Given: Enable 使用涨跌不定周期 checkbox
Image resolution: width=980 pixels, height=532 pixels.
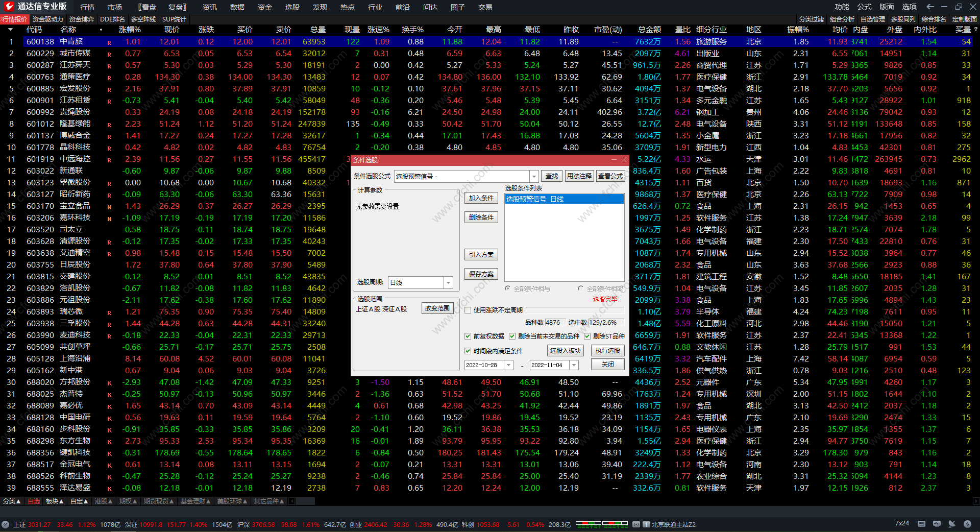Looking at the screenshot, I should pos(468,310).
